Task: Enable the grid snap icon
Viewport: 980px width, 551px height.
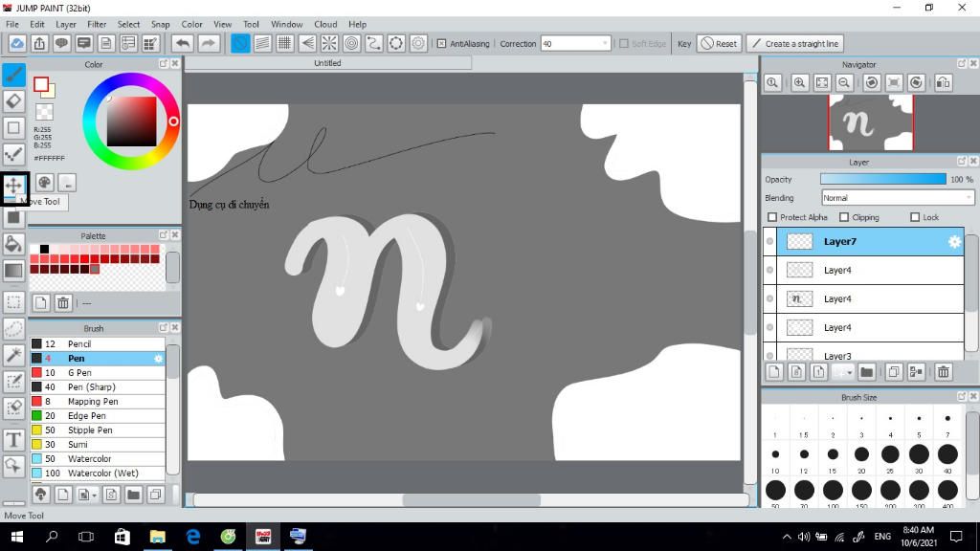Action: 285,44
